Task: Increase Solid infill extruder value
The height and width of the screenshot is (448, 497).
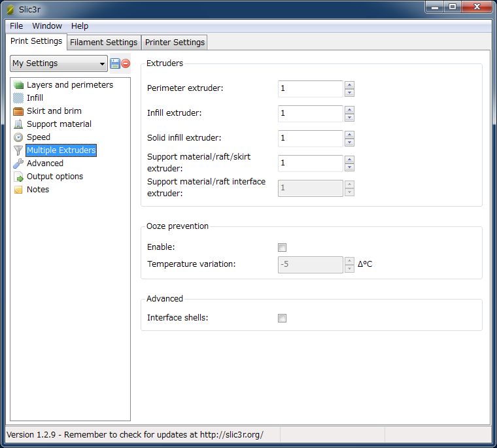Action: pos(349,135)
